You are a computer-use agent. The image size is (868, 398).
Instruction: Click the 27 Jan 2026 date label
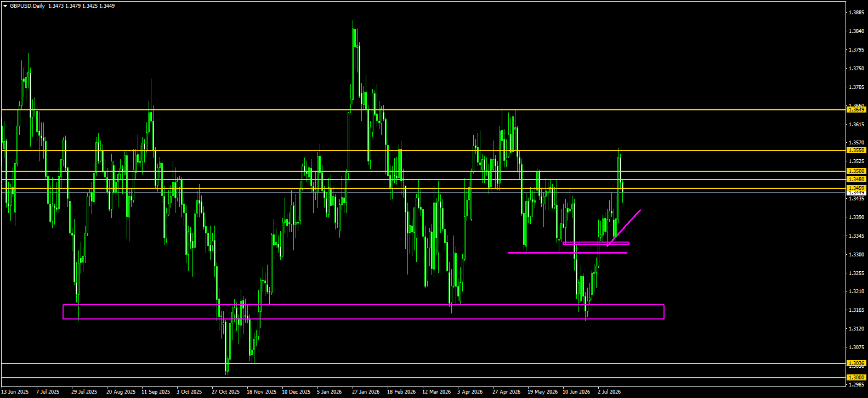[366, 392]
